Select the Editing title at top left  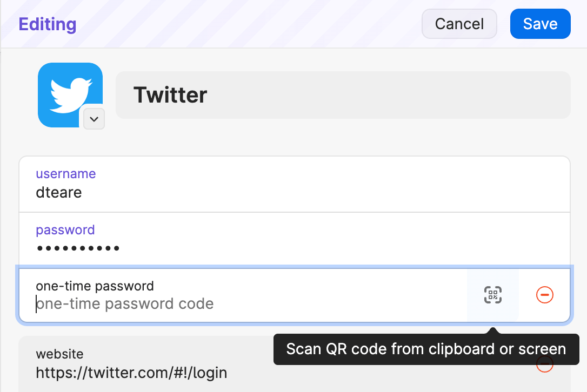pos(47,24)
